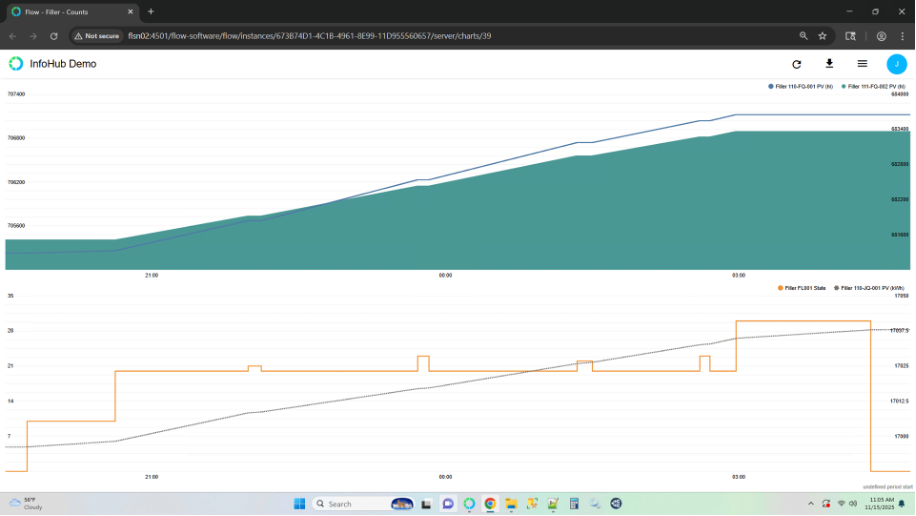
Task: Open the browser three-dot menu
Action: pyautogui.click(x=902, y=36)
